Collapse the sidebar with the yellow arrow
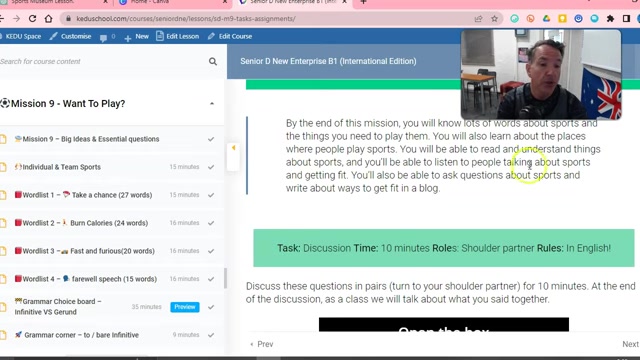This screenshot has height=360, width=640. [233, 148]
